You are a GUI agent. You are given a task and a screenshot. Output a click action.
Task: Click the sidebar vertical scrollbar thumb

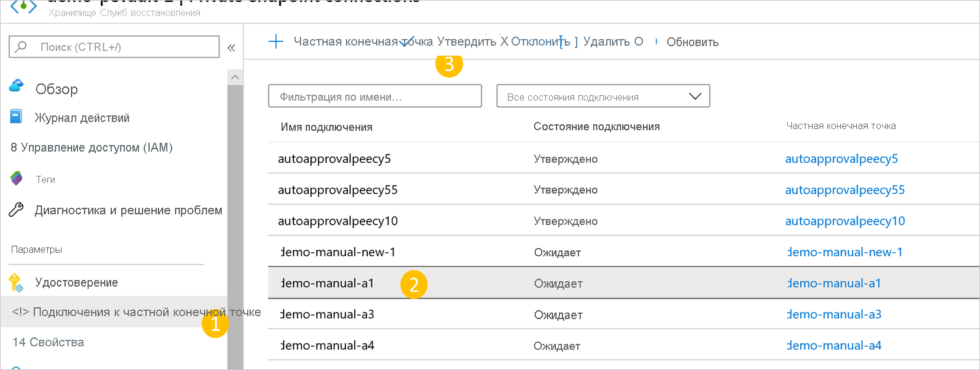[x=235, y=227]
